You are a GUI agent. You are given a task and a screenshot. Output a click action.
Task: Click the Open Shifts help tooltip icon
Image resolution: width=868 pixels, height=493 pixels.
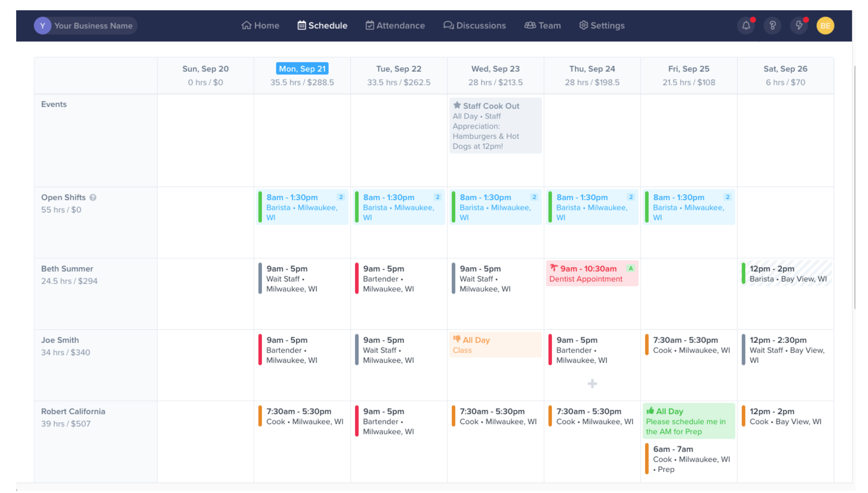click(x=93, y=197)
